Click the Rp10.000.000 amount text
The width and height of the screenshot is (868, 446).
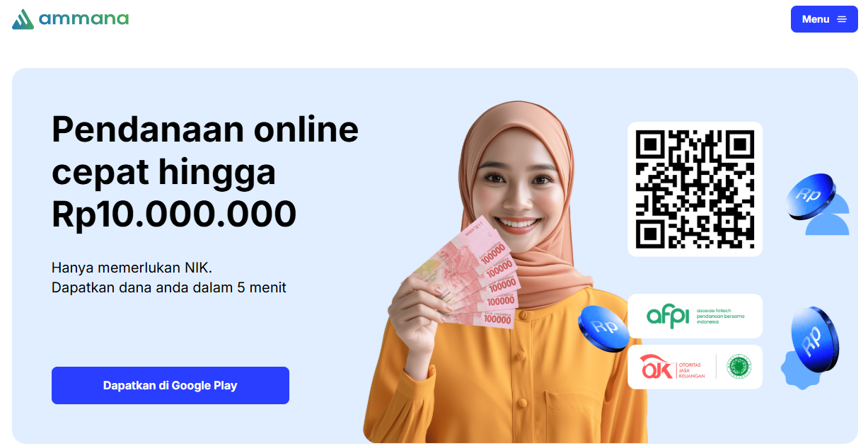[174, 214]
